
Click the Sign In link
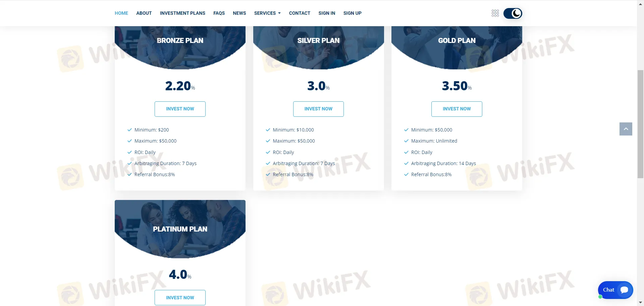tap(327, 13)
